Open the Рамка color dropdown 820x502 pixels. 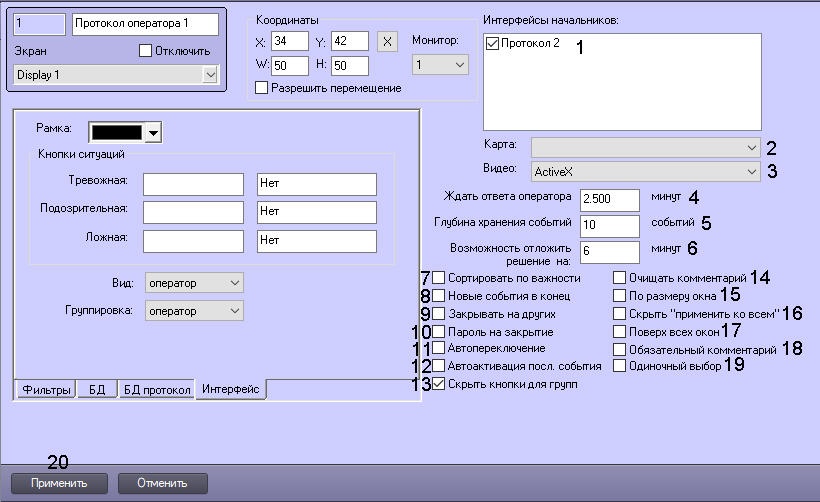(x=153, y=131)
